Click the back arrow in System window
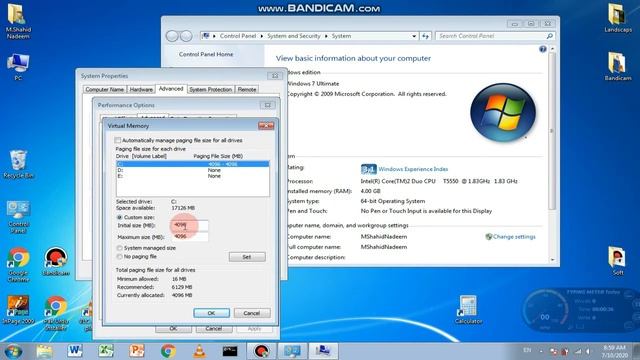 click(172, 36)
